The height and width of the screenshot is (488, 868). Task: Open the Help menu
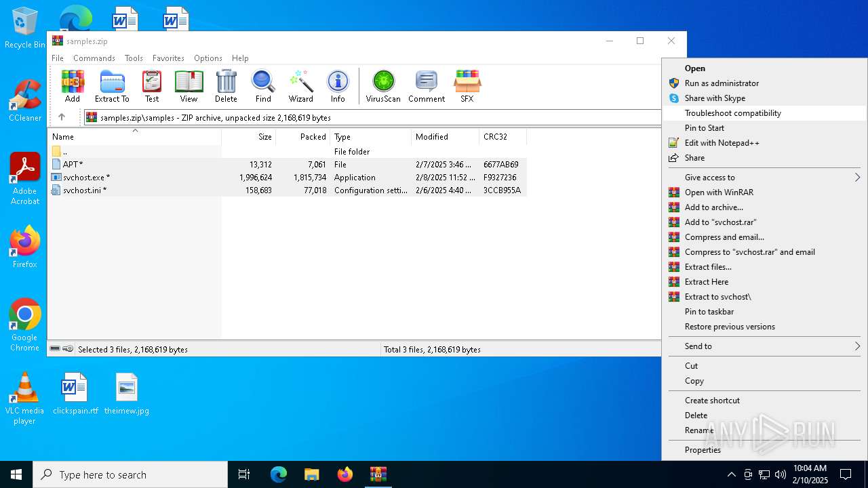pos(240,58)
